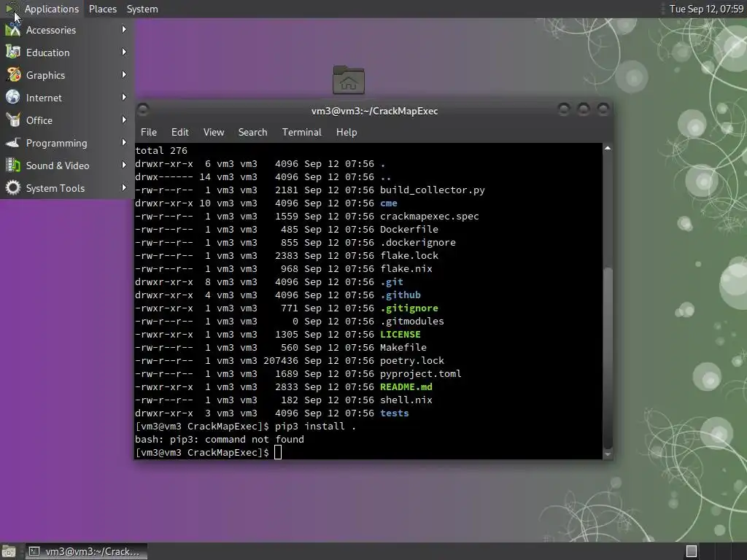Viewport: 747px width, 560px height.
Task: Click the terminal window menu button at title bar left
Action: [x=142, y=110]
